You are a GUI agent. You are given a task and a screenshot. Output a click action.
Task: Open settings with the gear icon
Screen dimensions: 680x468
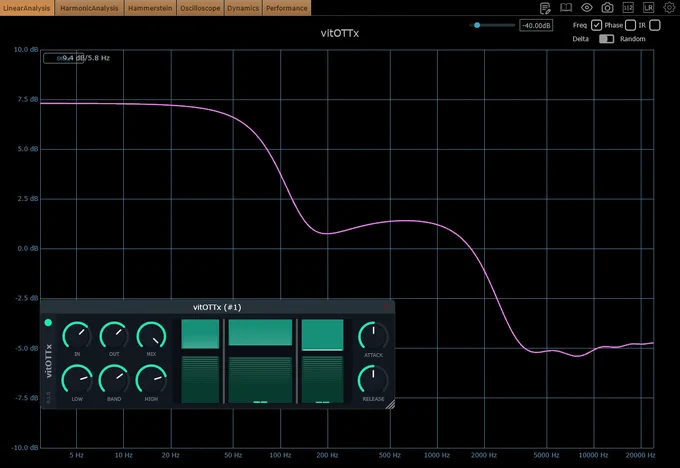click(669, 8)
